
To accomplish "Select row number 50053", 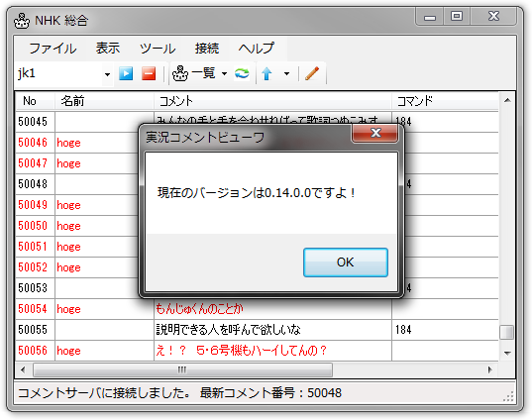I will 33,288.
